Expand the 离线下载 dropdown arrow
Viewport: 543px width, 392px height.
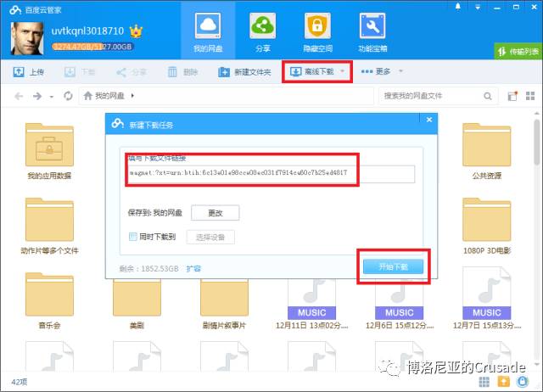(343, 71)
